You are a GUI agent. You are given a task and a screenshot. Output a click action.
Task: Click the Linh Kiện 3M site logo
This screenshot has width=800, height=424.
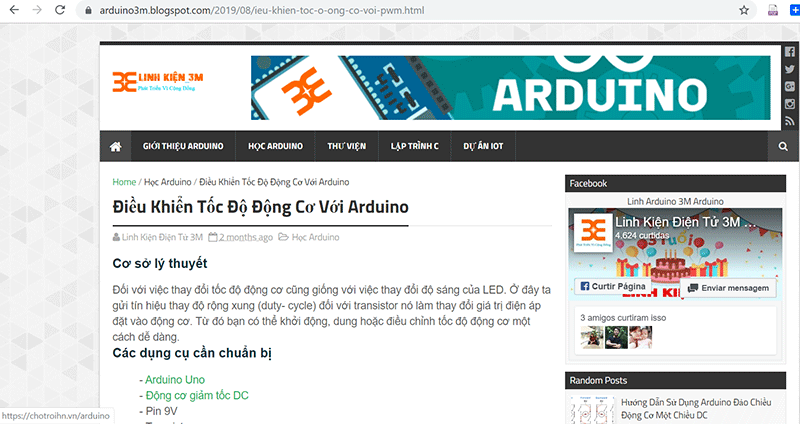(x=158, y=82)
